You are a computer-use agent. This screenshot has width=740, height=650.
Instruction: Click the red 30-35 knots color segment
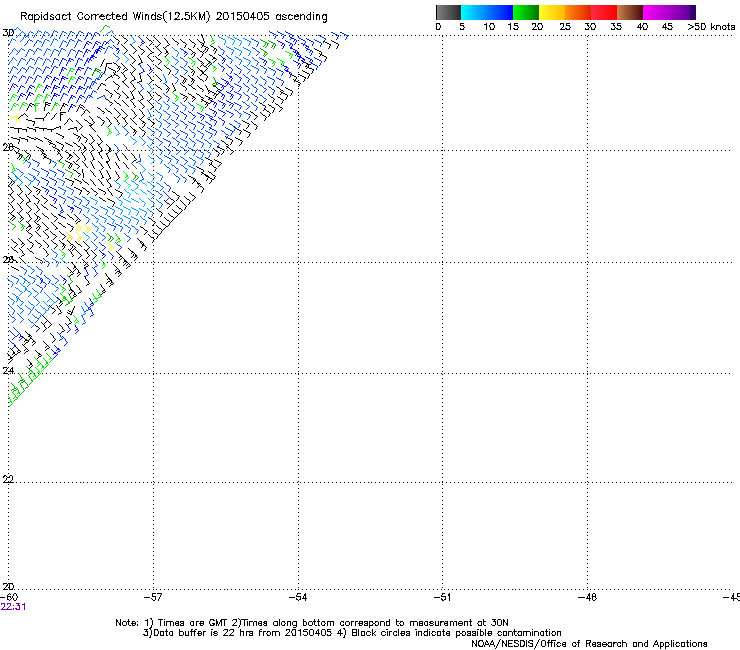[604, 12]
